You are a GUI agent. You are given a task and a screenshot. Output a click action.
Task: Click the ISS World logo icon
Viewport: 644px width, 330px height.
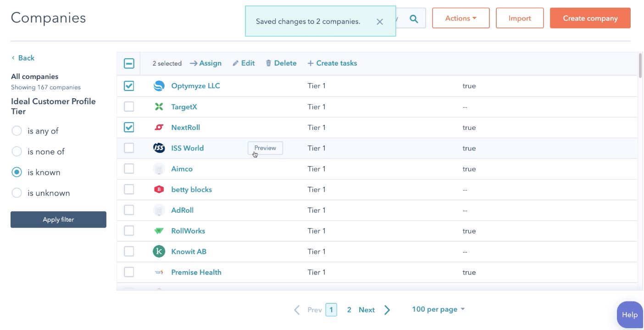click(x=159, y=148)
